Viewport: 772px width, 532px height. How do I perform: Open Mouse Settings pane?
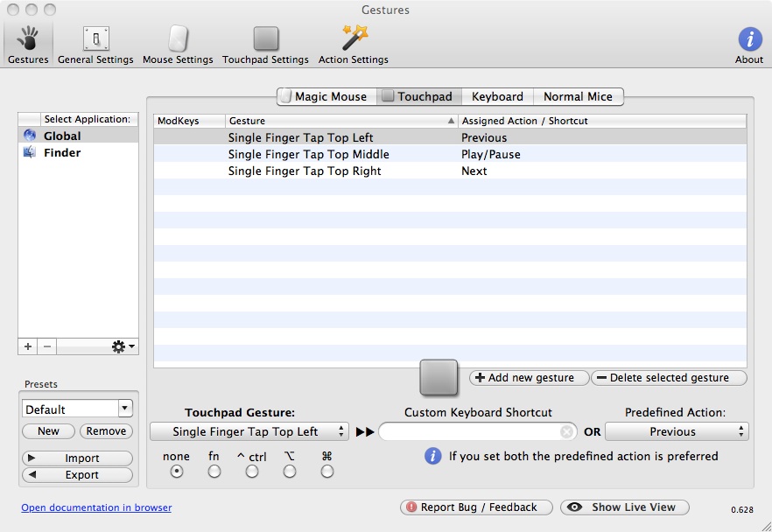(x=178, y=44)
